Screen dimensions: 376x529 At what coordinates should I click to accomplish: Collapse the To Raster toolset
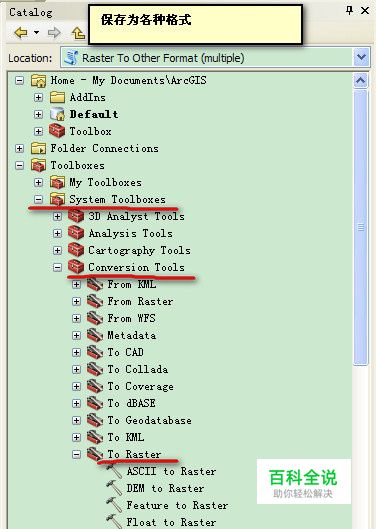(77, 454)
